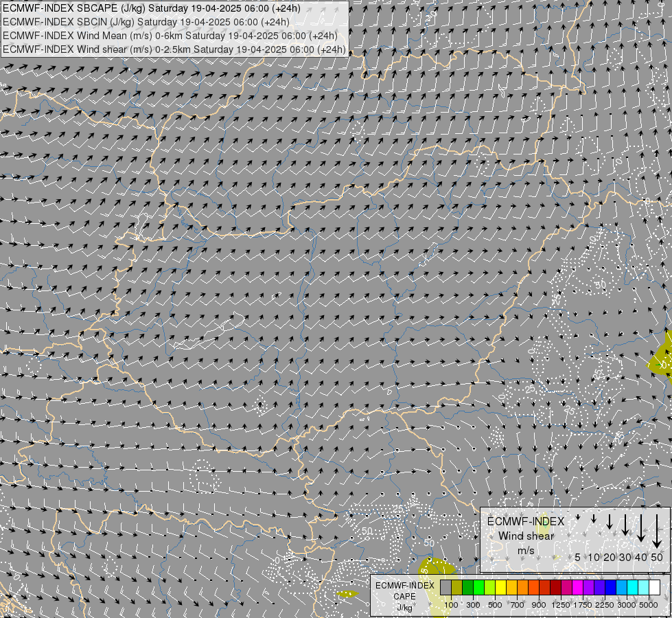Click the '10' wind shear scale value
The image size is (672, 618).
click(x=594, y=557)
